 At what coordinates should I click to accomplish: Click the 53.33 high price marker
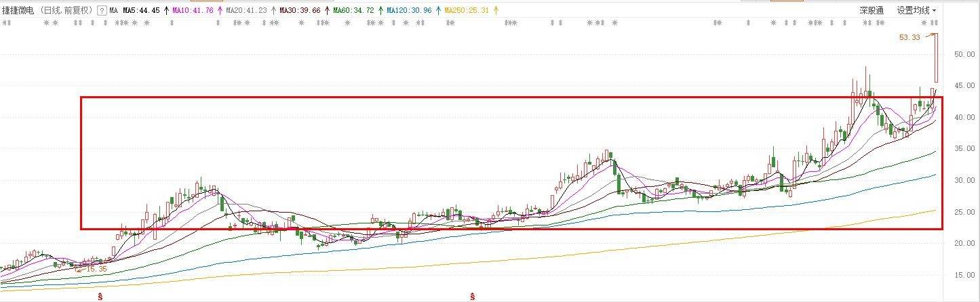pos(909,38)
